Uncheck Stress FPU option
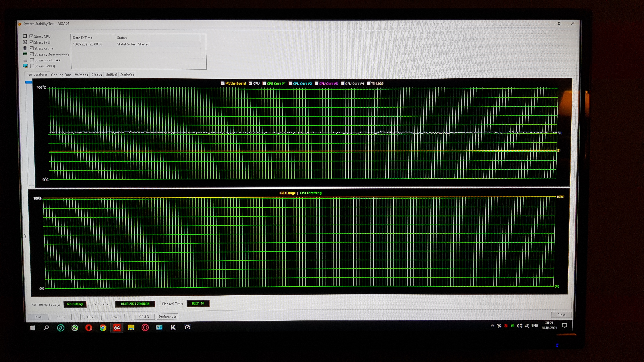The width and height of the screenshot is (644, 362). pyautogui.click(x=31, y=42)
